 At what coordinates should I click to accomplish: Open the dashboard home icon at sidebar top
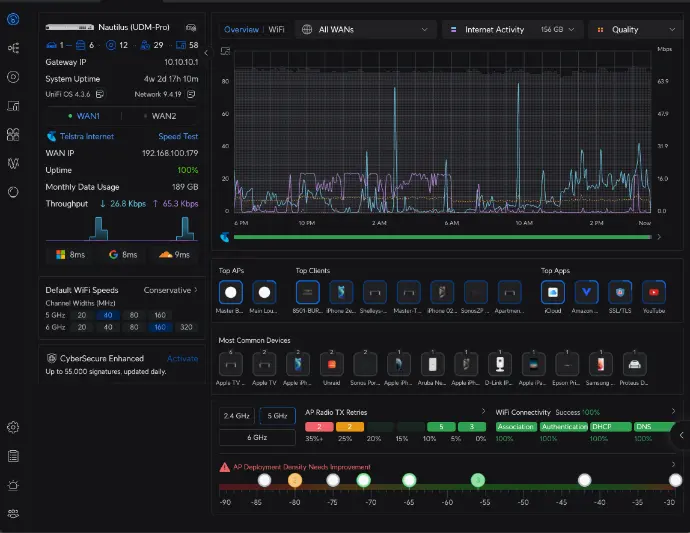click(x=14, y=19)
